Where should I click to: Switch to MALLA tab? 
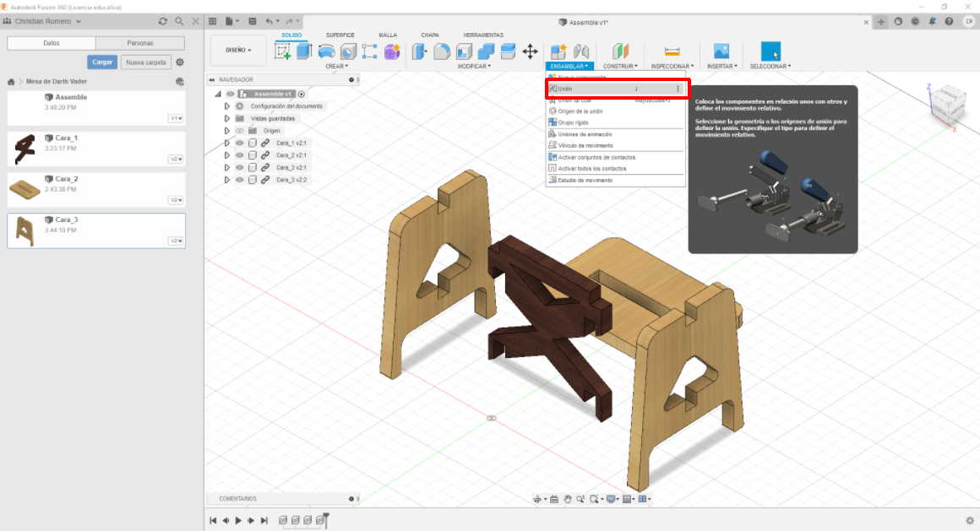(388, 35)
